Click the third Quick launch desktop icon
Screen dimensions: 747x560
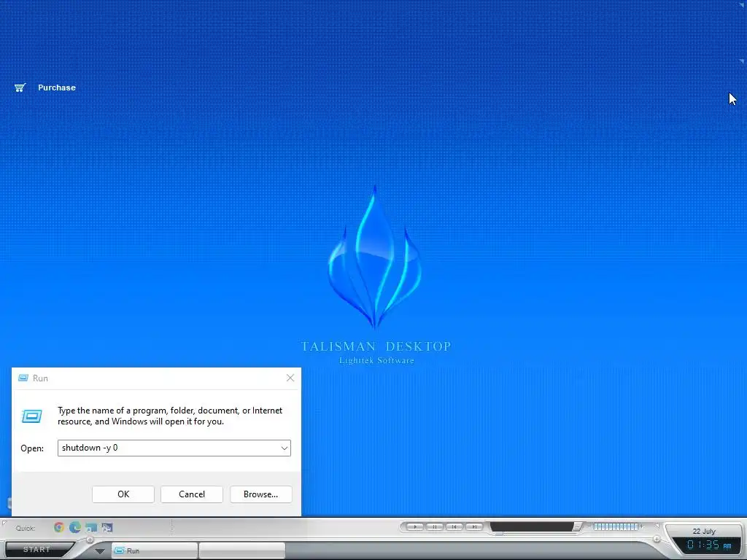[91, 528]
